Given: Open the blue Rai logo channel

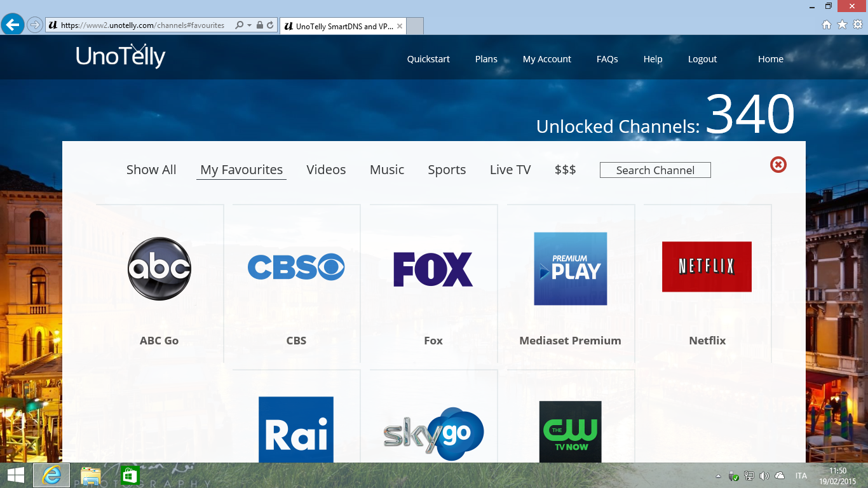Looking at the screenshot, I should point(296,430).
